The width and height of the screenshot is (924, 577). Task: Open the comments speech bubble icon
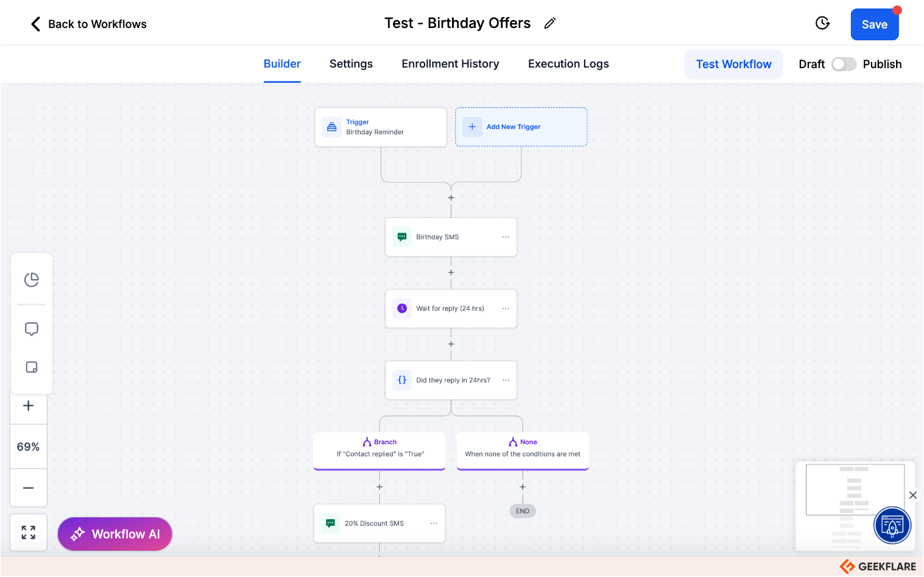31,329
